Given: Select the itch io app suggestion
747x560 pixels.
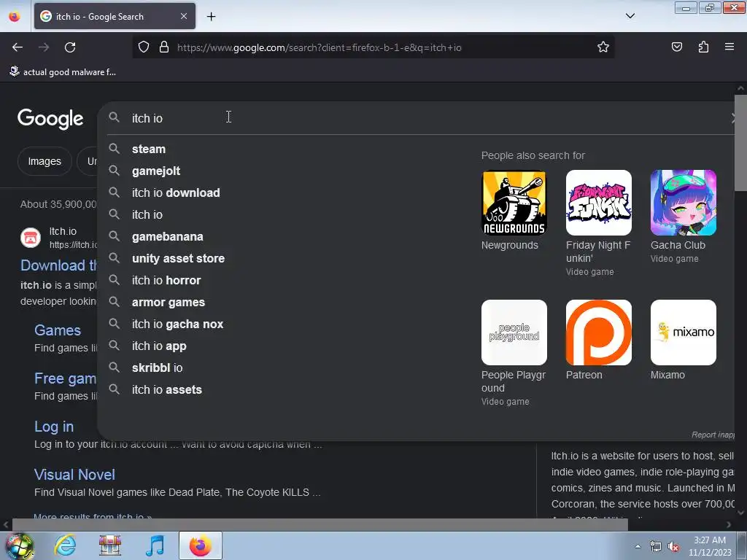Looking at the screenshot, I should [159, 346].
